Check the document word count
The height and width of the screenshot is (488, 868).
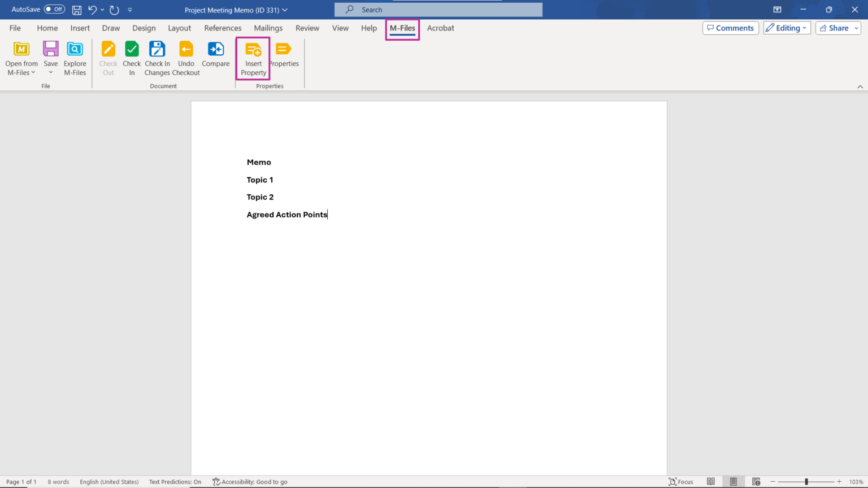58,482
